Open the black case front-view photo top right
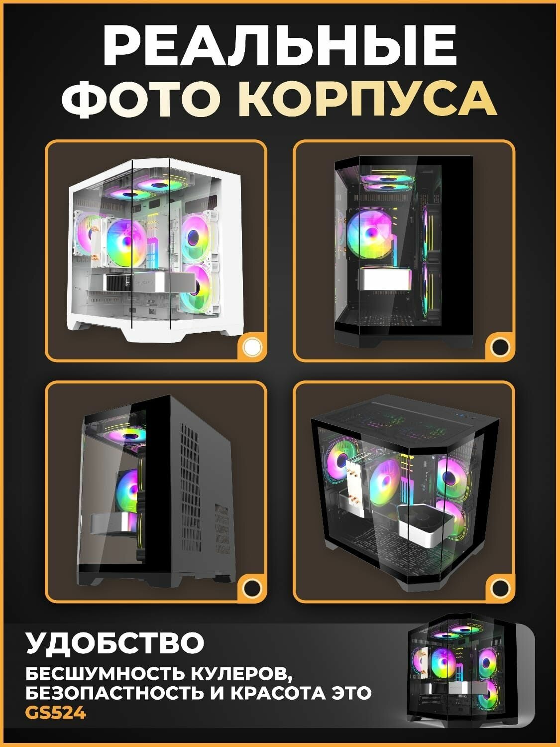 [404, 251]
